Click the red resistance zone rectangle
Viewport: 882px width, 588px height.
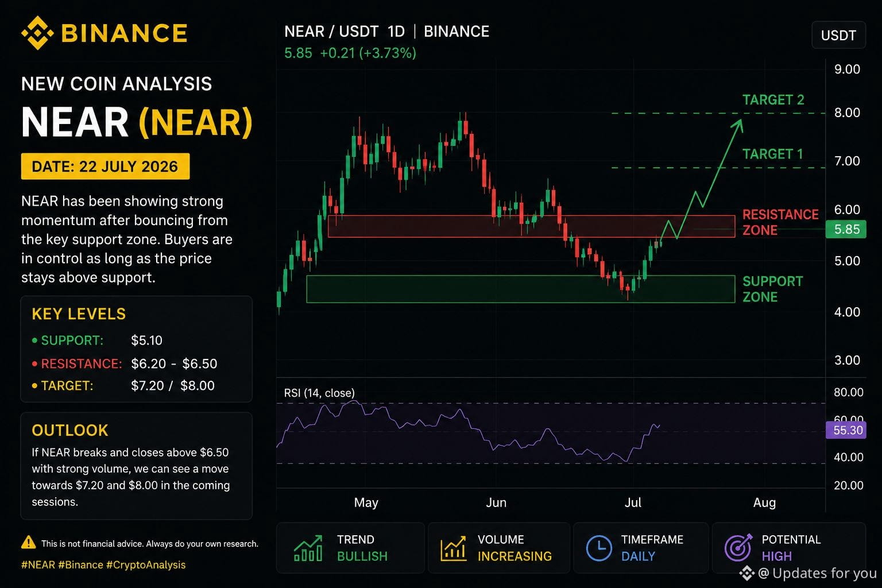pyautogui.click(x=531, y=226)
